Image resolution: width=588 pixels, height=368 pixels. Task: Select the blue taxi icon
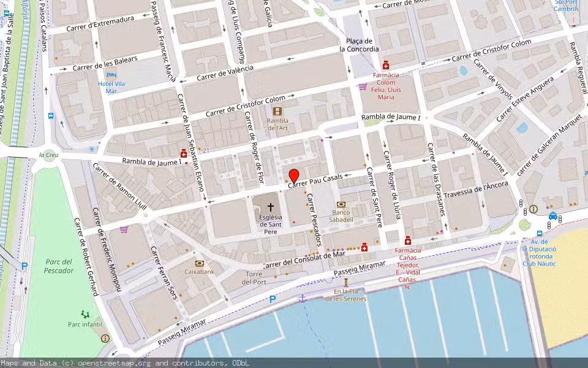point(552,215)
